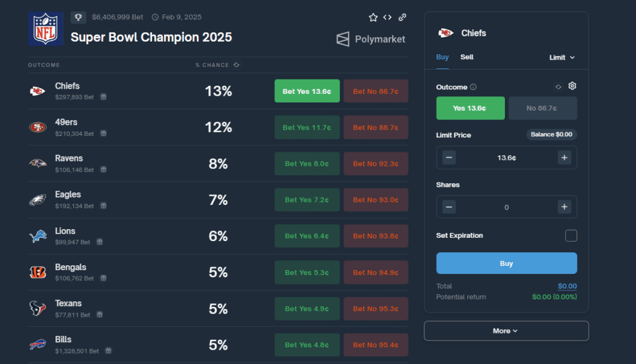
Task: Select the No 86.7¢ outcome
Action: pos(542,107)
